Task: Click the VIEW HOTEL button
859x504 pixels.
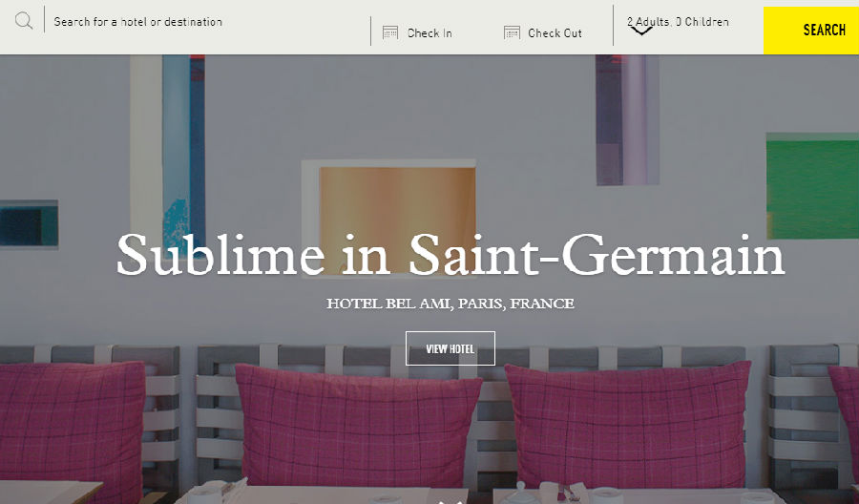Action: pyautogui.click(x=450, y=348)
